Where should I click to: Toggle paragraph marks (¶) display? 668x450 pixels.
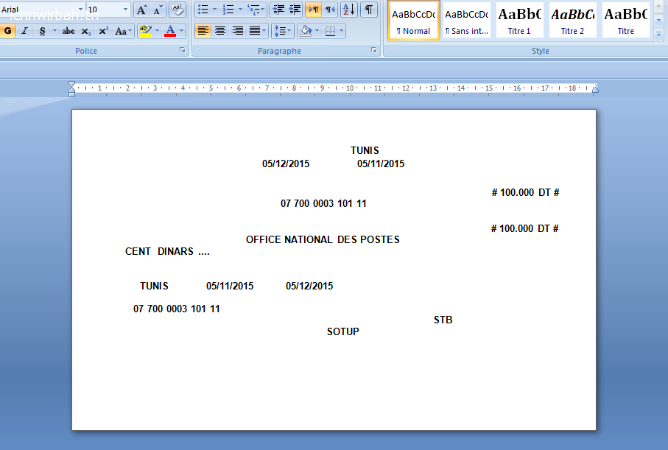(x=369, y=9)
